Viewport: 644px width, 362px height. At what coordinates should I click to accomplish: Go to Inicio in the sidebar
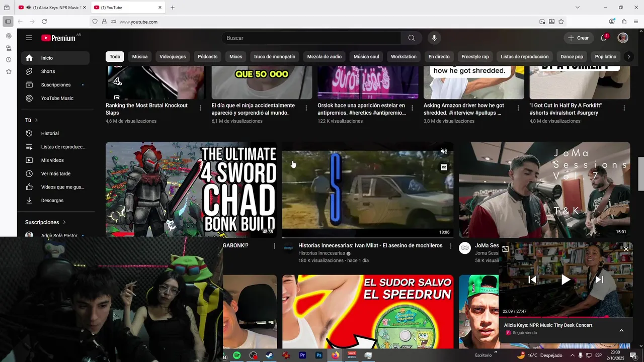[55, 58]
